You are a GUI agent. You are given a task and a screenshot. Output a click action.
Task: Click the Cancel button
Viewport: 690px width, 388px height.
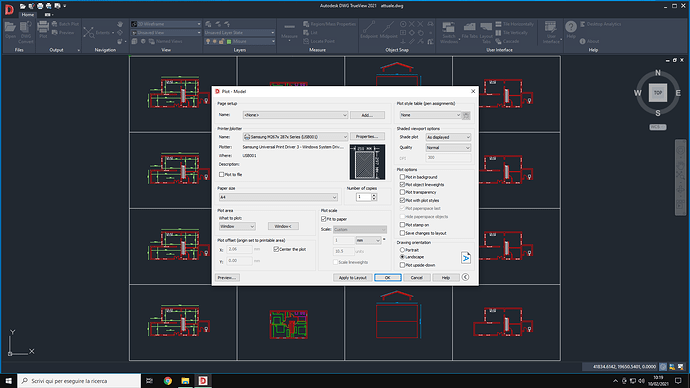pos(416,278)
